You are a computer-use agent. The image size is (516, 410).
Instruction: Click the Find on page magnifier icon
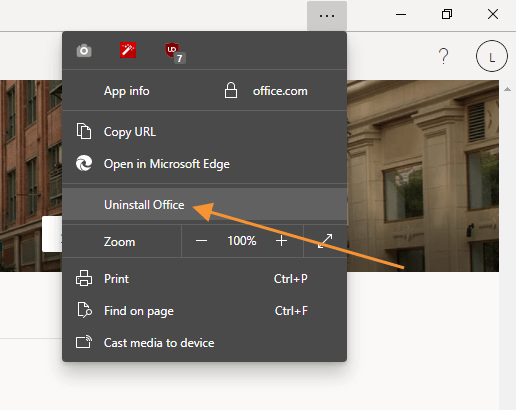[x=85, y=310]
